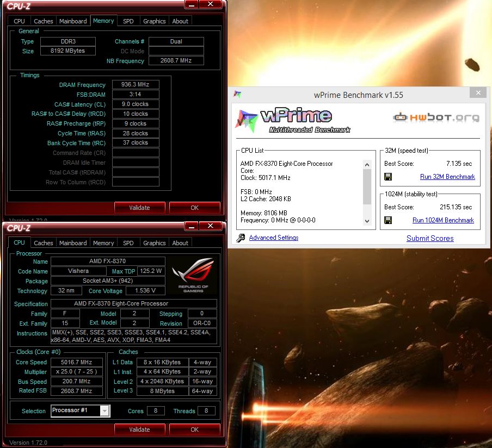
Task: Open Caches tab in upper CPU-Z window
Action: pos(44,21)
